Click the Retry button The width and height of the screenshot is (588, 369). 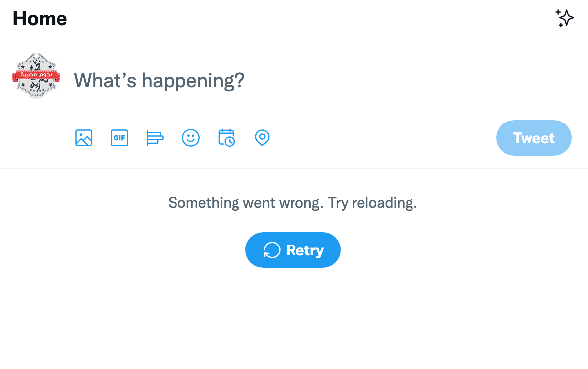pyautogui.click(x=293, y=250)
